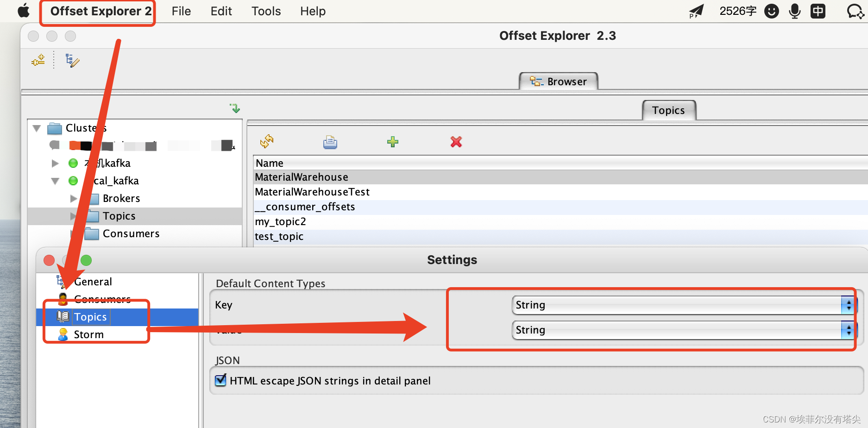Open the File menu
This screenshot has width=868, height=428.
(x=181, y=11)
